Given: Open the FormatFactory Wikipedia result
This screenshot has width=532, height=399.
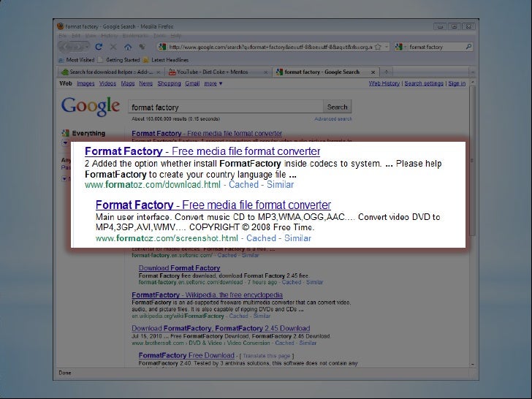Looking at the screenshot, I should (207, 295).
